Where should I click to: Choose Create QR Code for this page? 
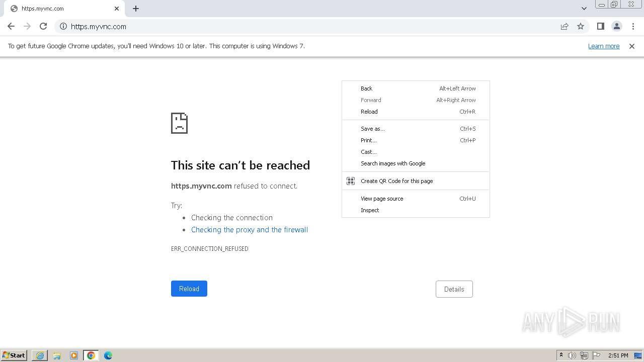pyautogui.click(x=416, y=181)
